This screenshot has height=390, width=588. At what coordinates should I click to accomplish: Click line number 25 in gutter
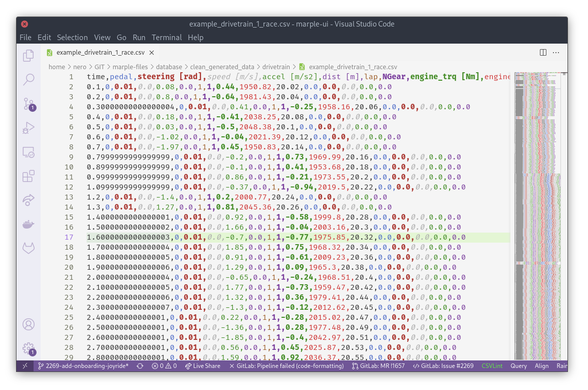point(69,317)
